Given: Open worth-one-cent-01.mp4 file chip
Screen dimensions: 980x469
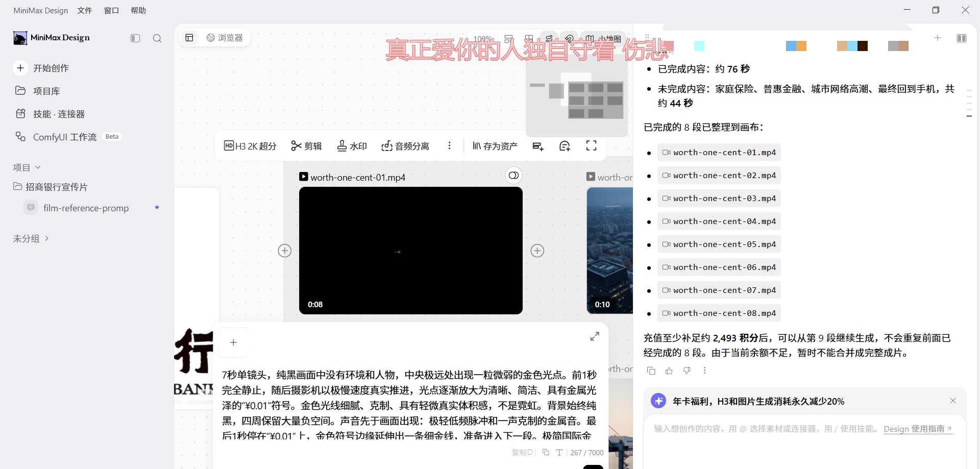Looking at the screenshot, I should tap(719, 153).
